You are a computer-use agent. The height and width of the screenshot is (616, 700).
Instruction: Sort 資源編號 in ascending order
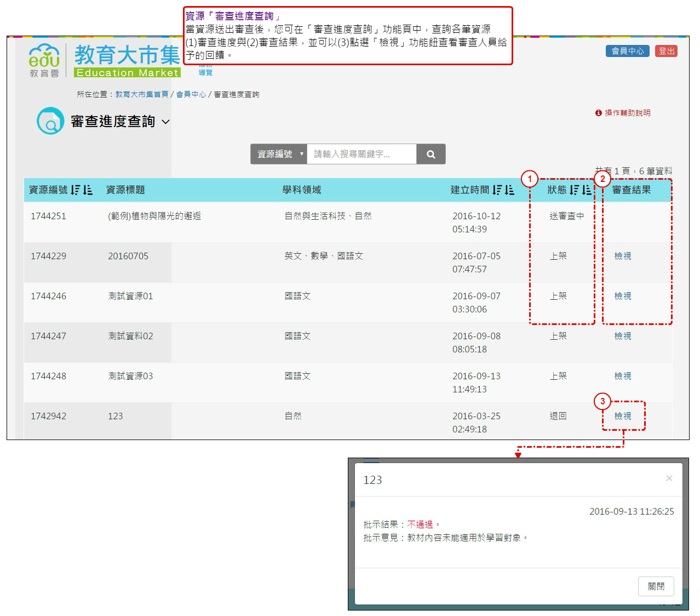point(88,190)
